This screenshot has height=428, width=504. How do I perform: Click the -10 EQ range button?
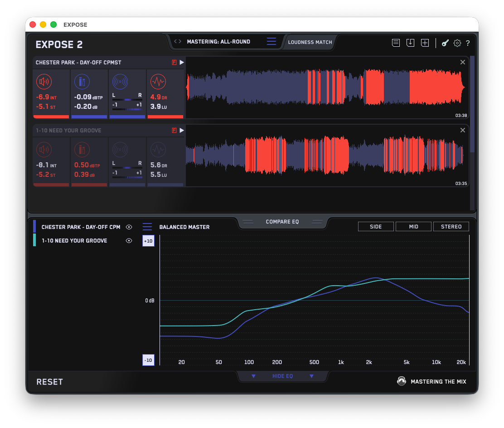(148, 360)
